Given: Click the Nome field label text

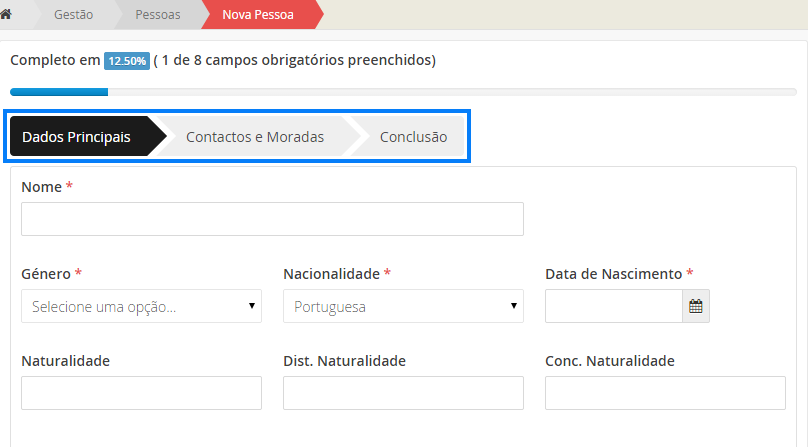Looking at the screenshot, I should click(x=41, y=187).
